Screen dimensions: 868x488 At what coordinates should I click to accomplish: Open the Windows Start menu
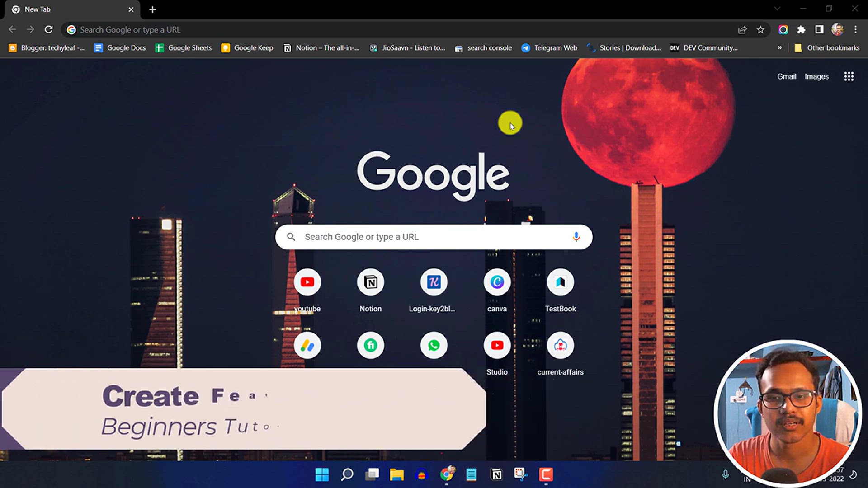322,474
